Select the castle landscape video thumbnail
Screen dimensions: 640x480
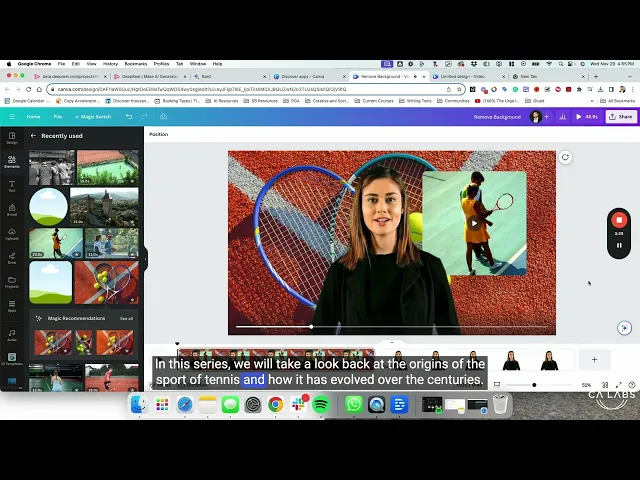point(104,207)
